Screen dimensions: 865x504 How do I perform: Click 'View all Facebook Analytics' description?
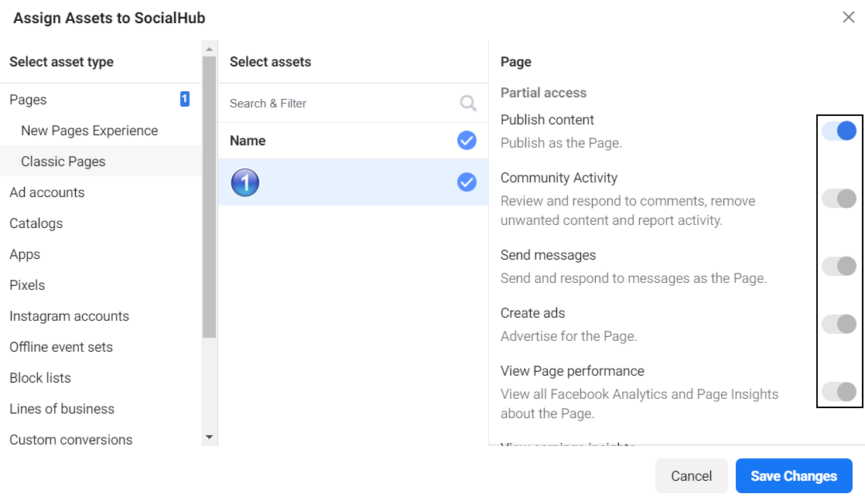[639, 404]
